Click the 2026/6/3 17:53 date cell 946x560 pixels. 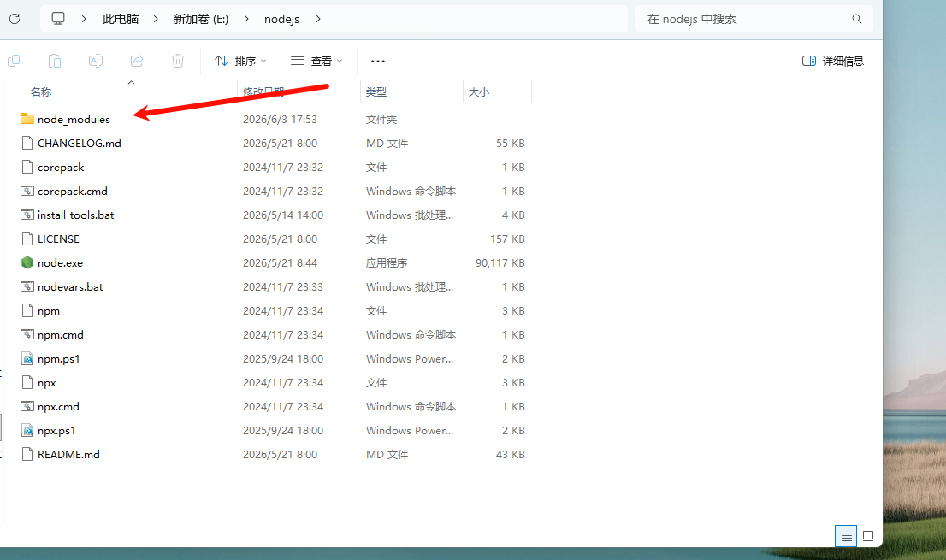point(280,120)
